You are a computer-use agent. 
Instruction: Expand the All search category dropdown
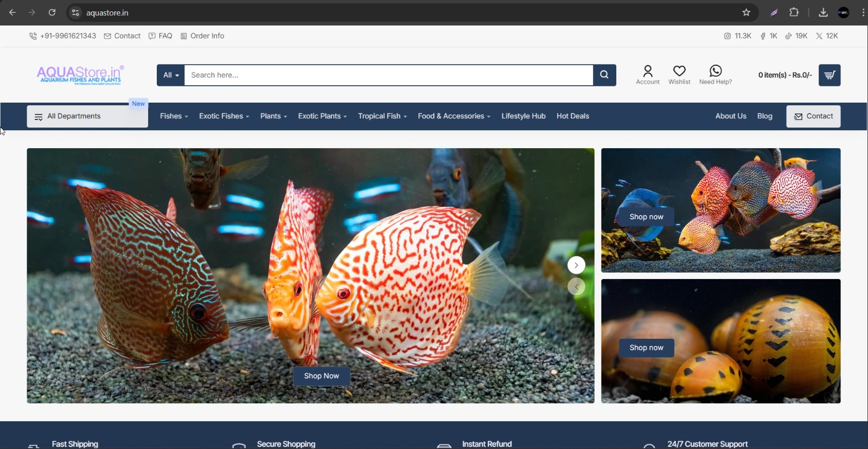171,75
